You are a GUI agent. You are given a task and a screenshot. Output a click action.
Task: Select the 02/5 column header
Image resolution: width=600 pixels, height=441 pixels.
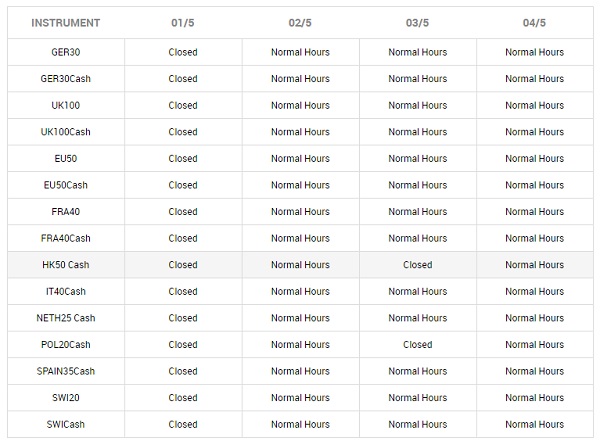300,23
